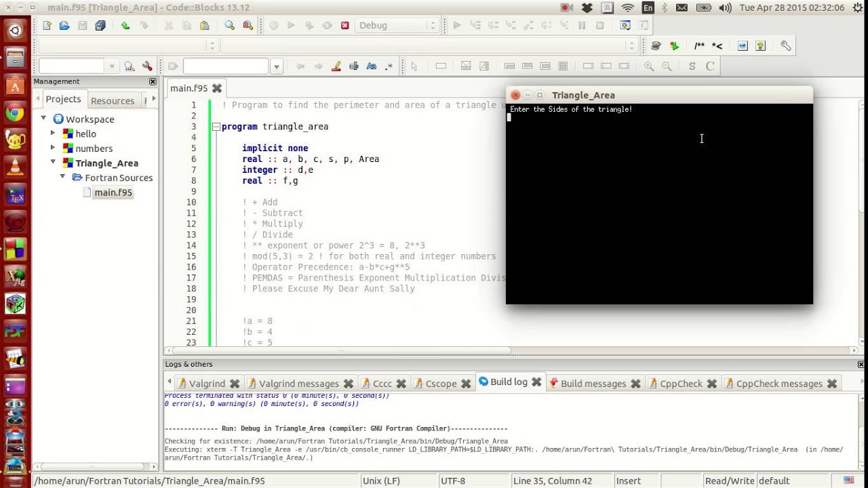868x488 pixels.
Task: Collapse the Triangle_Area project node
Action: tap(53, 163)
